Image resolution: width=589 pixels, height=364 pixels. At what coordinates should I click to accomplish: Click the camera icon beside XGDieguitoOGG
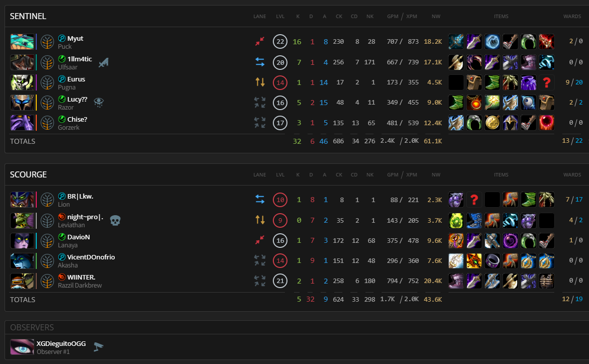point(98,346)
